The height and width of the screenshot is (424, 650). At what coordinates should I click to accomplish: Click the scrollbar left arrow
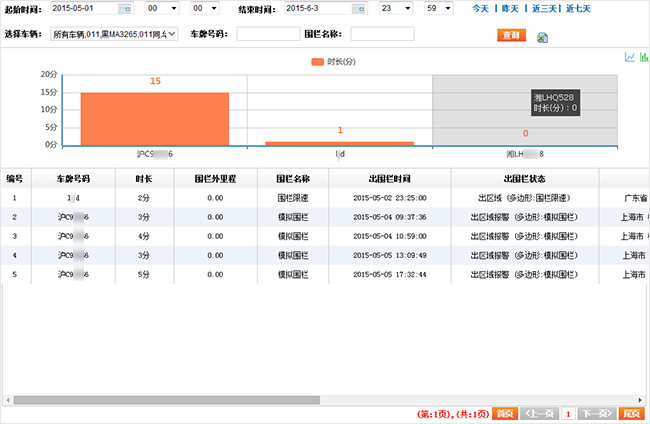[8, 400]
